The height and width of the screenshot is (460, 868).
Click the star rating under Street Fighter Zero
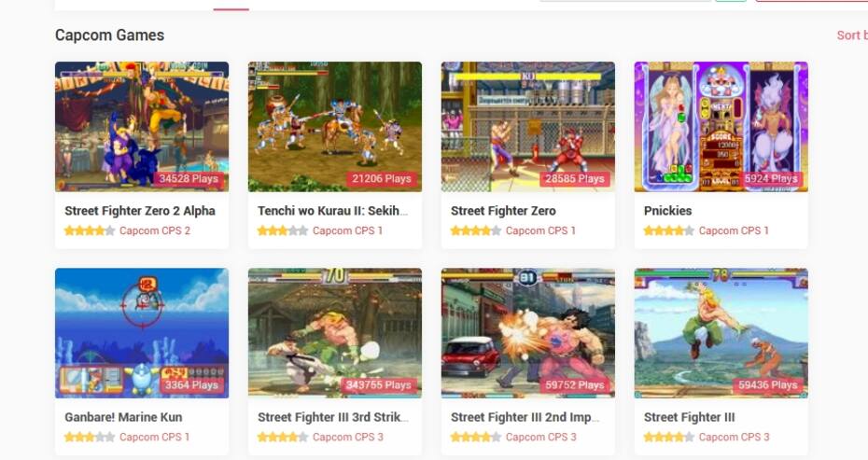[475, 230]
